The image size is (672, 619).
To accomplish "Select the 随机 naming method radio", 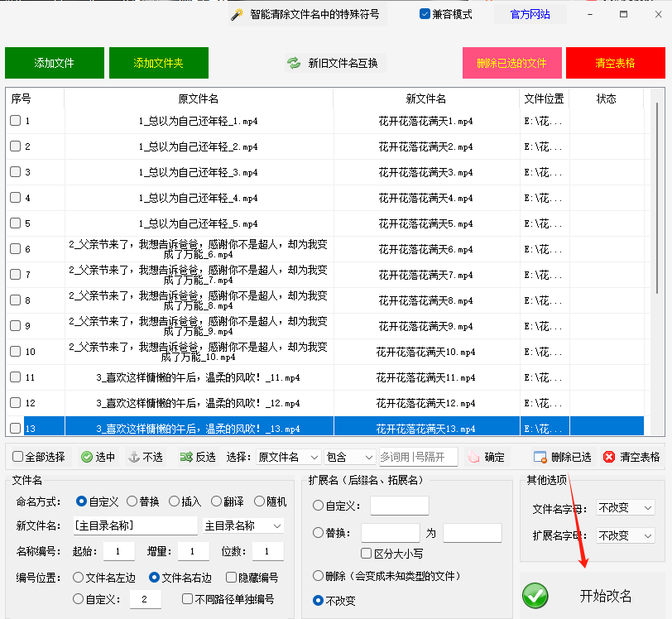I will 259,501.
